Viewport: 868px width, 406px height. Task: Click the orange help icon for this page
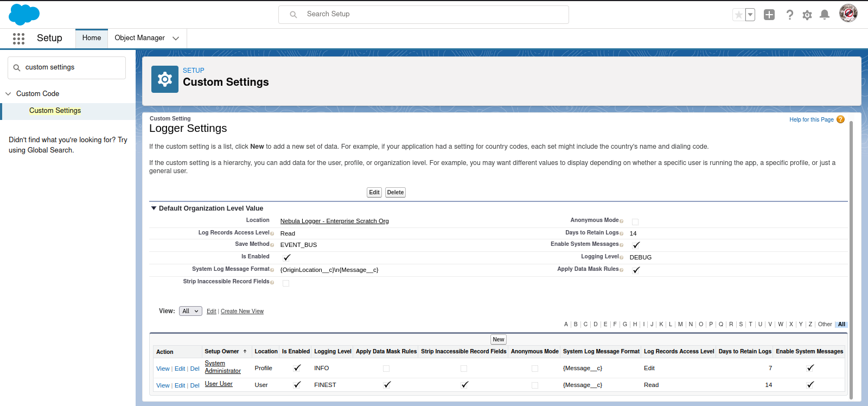click(840, 119)
